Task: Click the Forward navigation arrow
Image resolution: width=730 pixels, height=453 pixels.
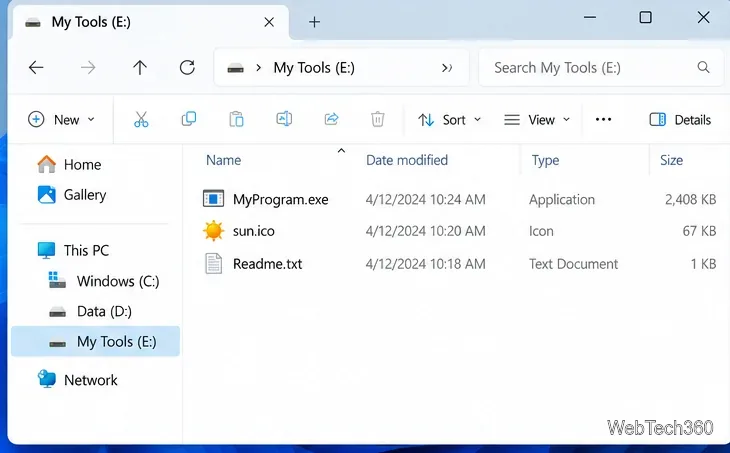Action: tap(88, 68)
